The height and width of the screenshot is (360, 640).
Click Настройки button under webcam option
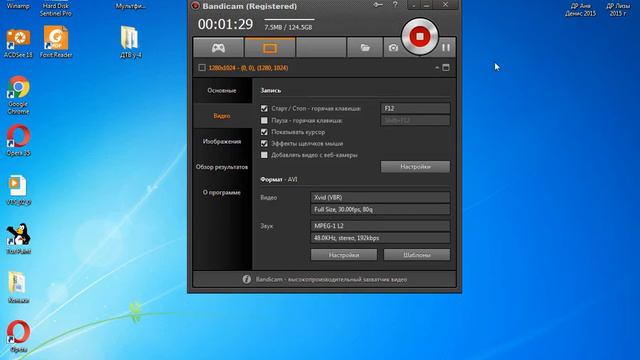(x=416, y=167)
